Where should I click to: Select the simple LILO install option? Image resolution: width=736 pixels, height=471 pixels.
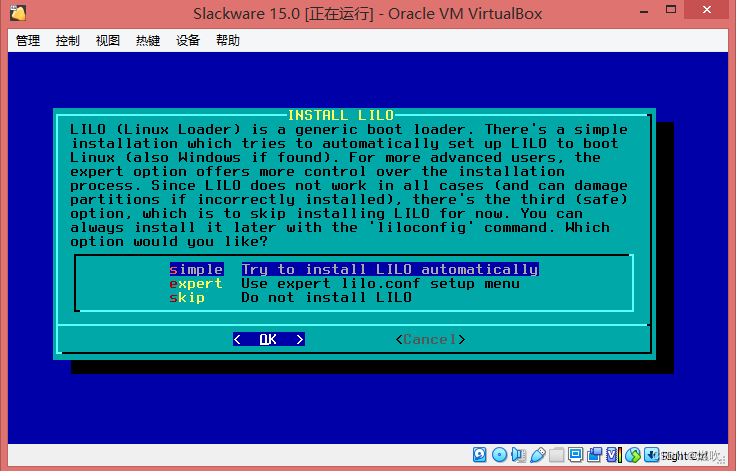coord(196,269)
